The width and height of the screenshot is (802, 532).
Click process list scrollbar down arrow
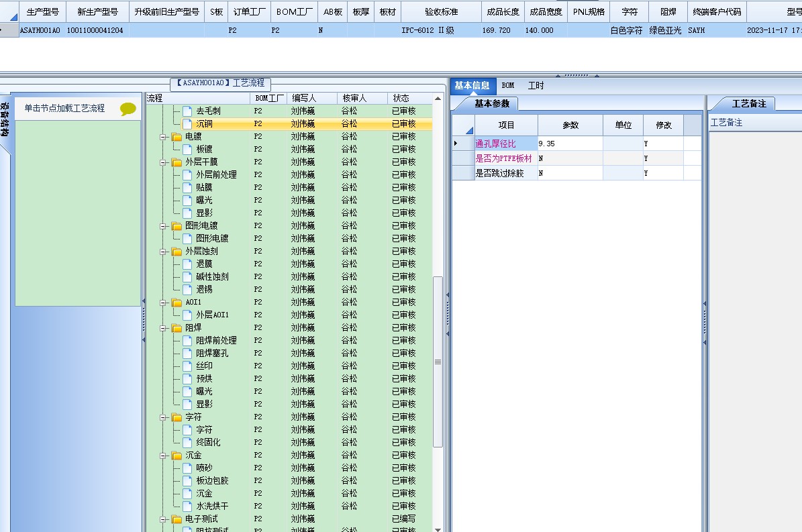coord(438,529)
